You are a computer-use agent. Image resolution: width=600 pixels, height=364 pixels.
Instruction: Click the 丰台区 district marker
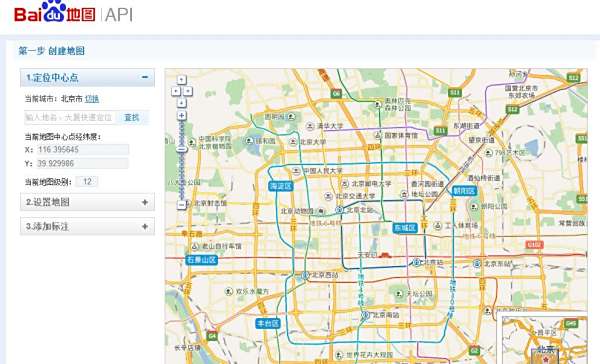(268, 324)
